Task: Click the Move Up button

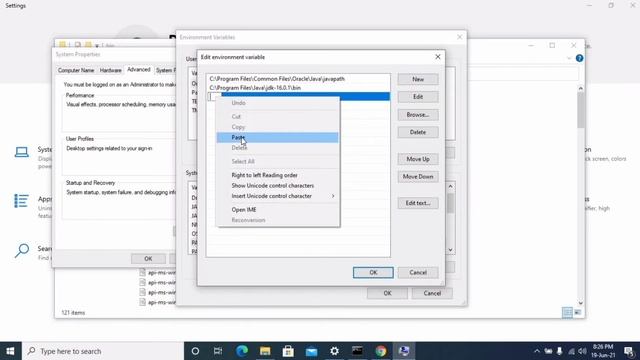Action: click(418, 159)
